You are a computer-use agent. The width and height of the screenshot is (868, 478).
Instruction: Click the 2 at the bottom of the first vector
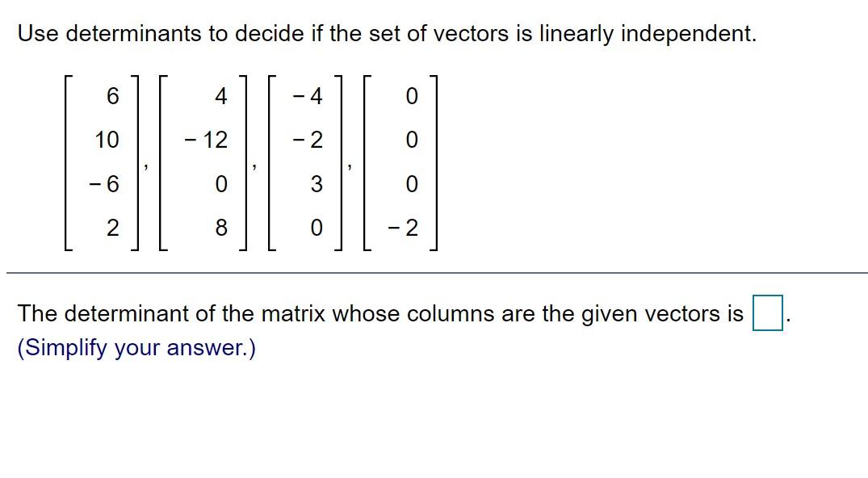point(113,229)
